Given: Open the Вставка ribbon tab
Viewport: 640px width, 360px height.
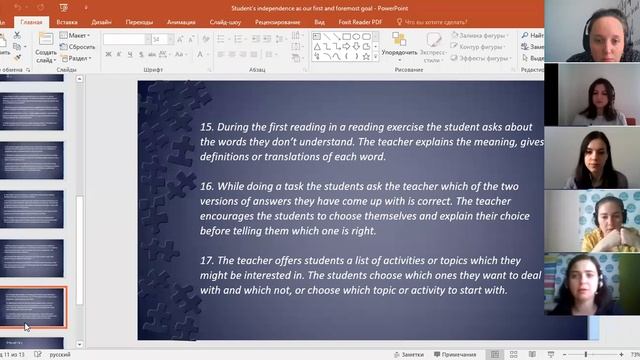Looking at the screenshot, I should pyautogui.click(x=67, y=22).
